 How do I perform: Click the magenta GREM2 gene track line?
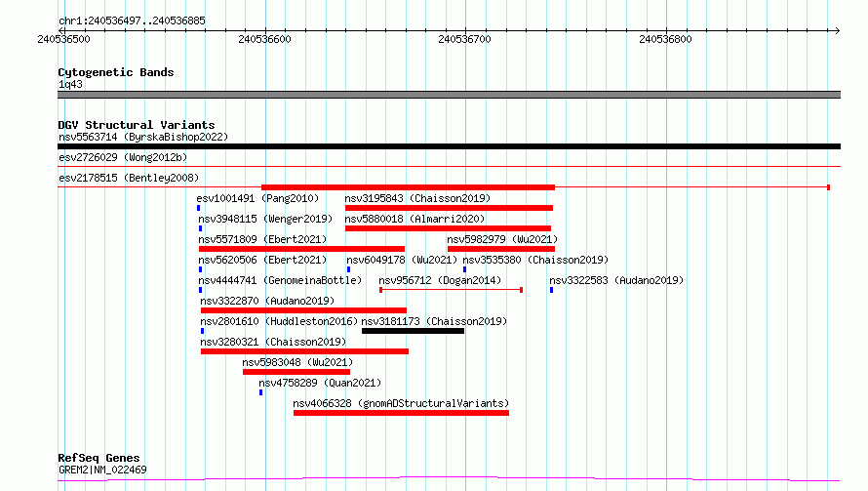point(449,479)
